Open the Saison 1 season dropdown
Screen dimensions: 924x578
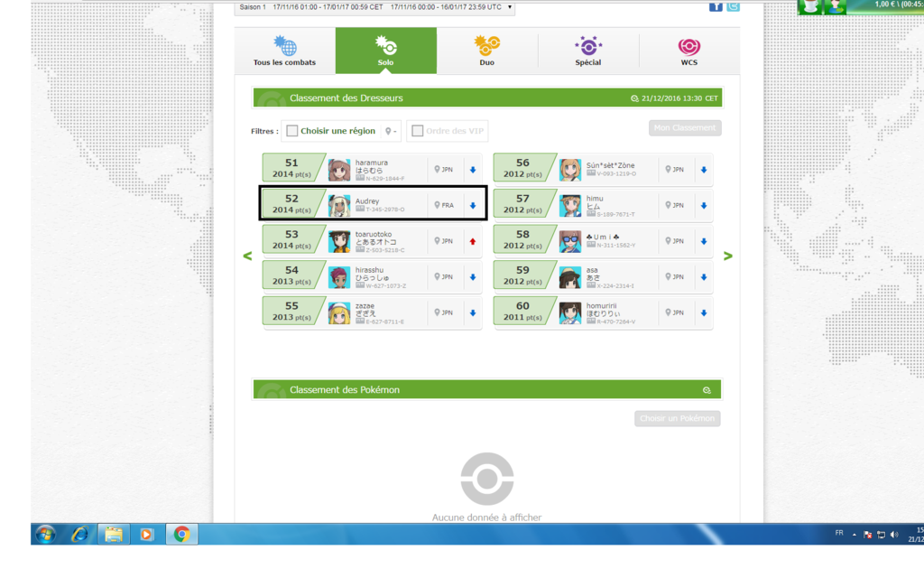coord(374,7)
